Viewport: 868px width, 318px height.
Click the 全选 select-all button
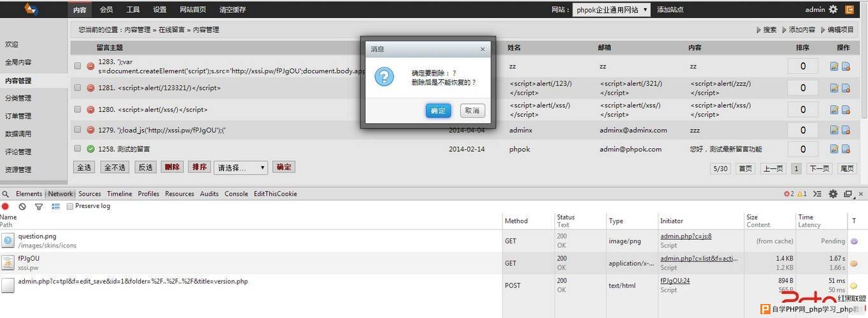coord(85,167)
